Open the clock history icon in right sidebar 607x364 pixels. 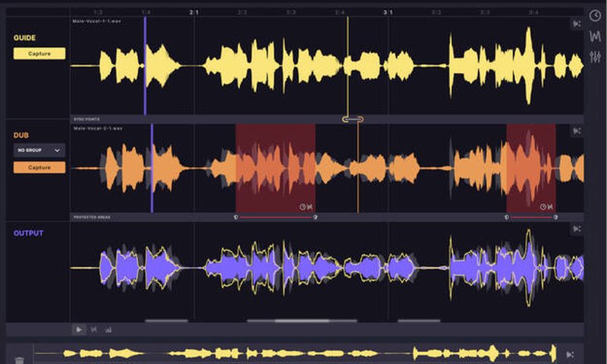coord(596,16)
